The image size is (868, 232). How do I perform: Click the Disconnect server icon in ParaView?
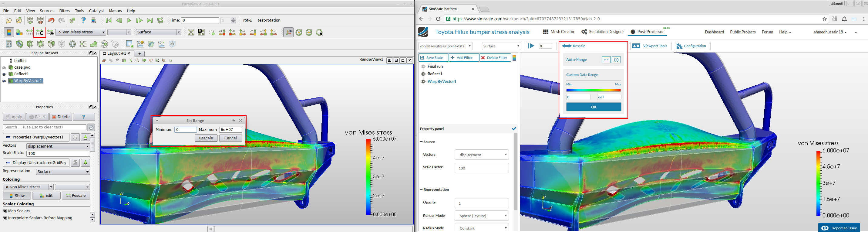tap(40, 21)
